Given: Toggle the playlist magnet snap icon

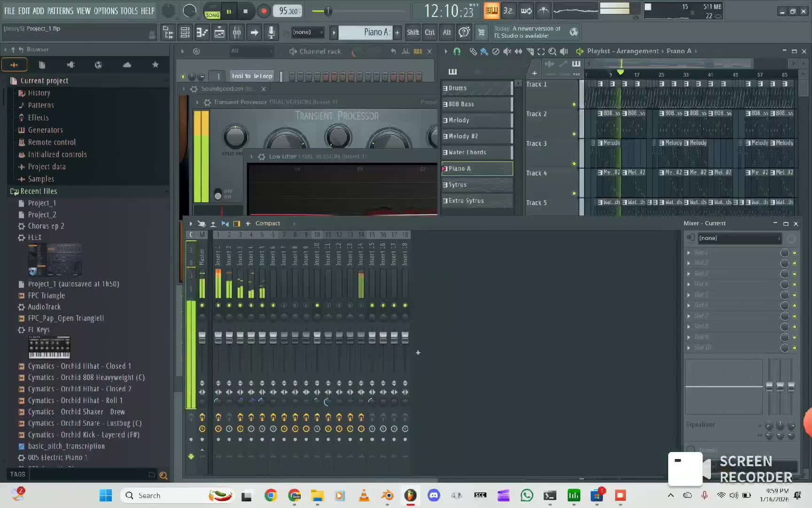Looking at the screenshot, I should click(457, 51).
